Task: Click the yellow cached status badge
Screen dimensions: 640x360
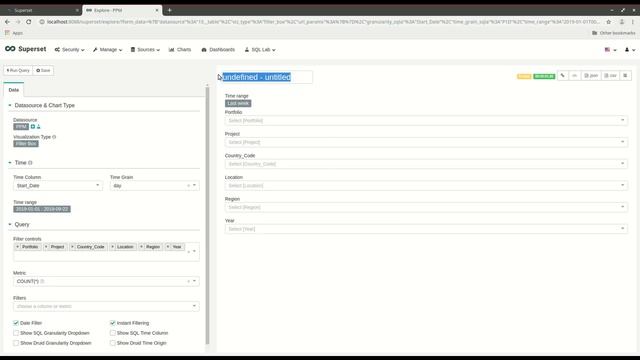Action: pos(524,76)
